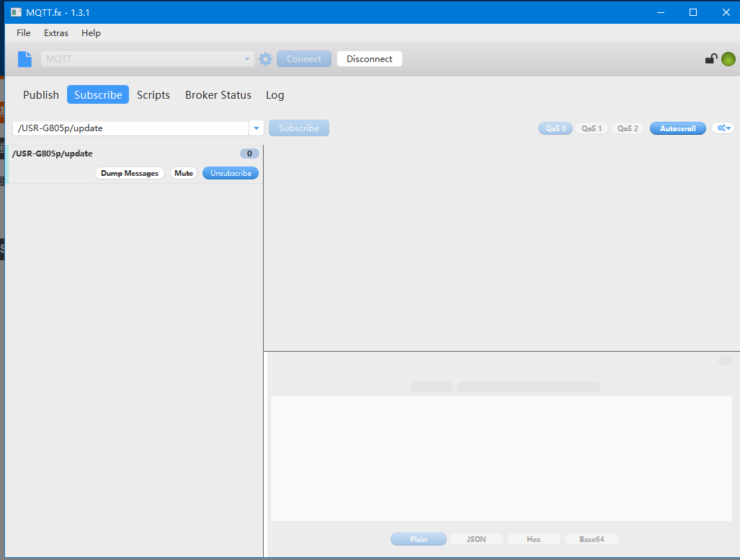
Task: Click the unlocked padlock icon
Action: [x=710, y=59]
